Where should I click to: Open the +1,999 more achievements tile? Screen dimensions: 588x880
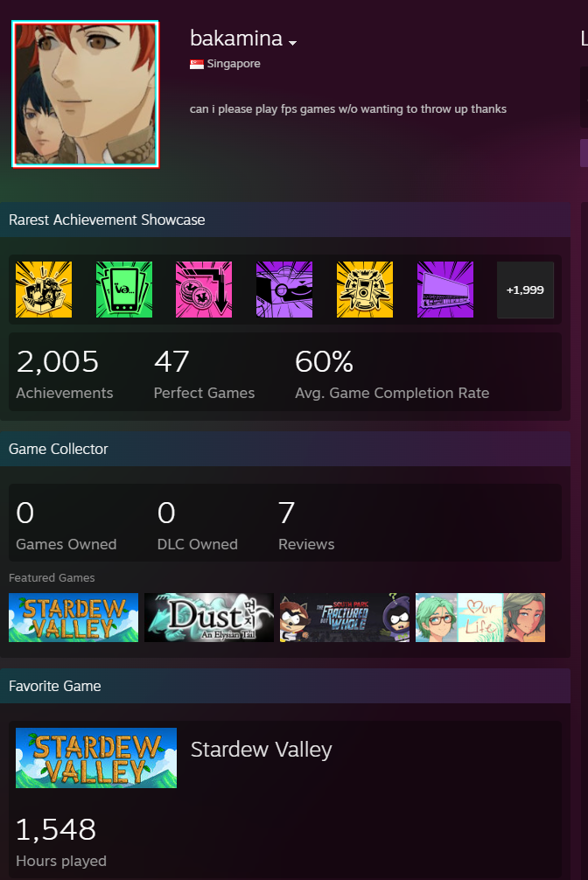(x=525, y=290)
